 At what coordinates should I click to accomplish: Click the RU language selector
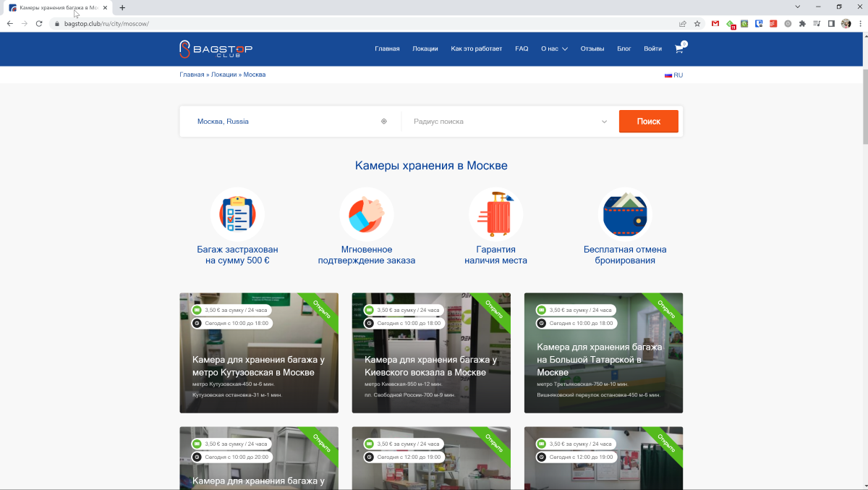pos(673,75)
